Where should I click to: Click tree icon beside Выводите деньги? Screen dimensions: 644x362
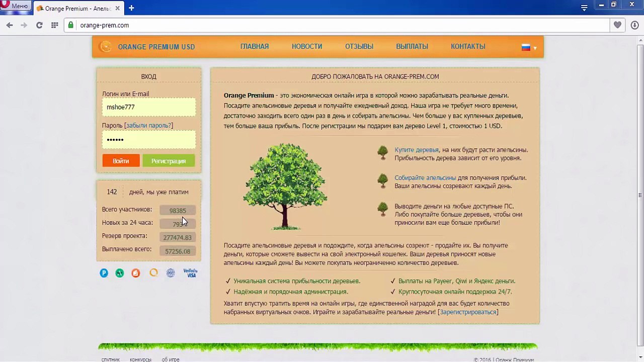pos(383,210)
